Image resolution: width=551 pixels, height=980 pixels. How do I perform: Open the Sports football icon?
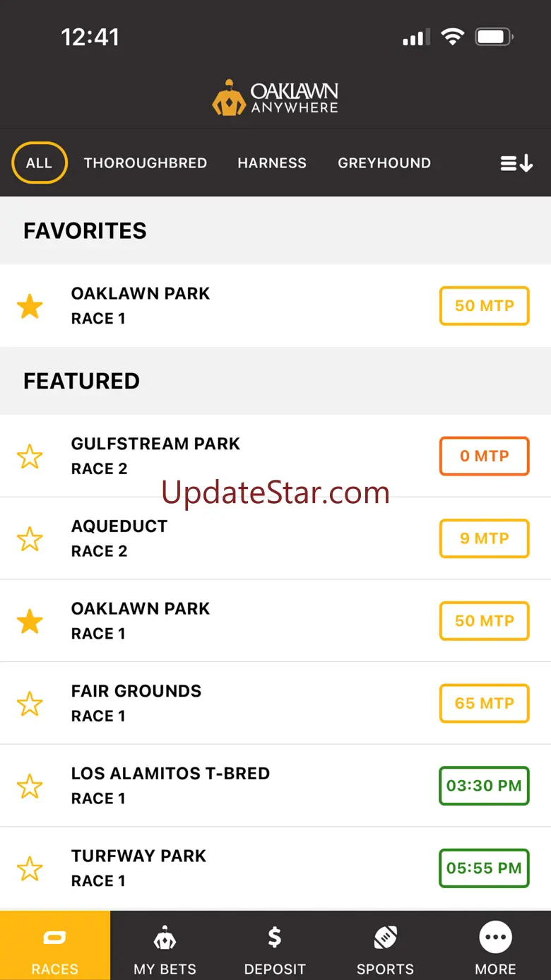[385, 938]
